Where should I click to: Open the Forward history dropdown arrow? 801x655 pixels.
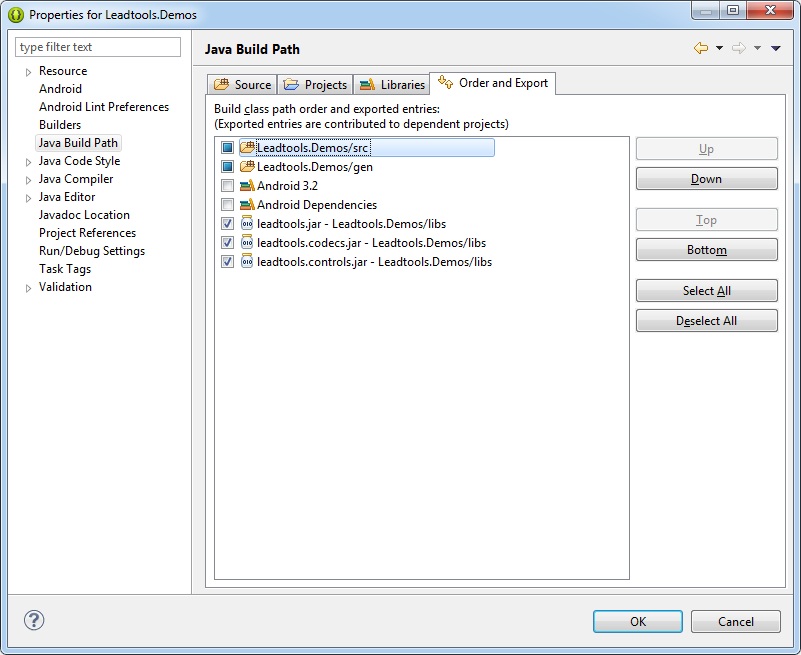(x=758, y=48)
